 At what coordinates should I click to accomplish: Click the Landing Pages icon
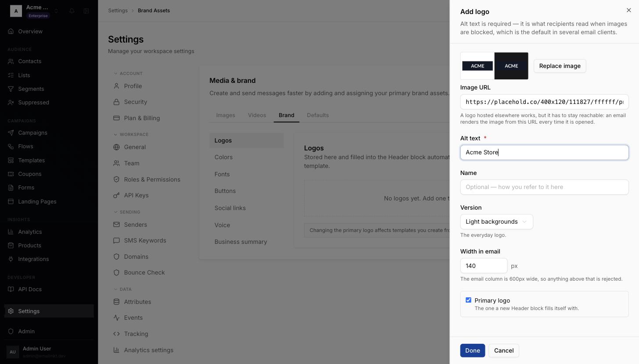tap(11, 202)
